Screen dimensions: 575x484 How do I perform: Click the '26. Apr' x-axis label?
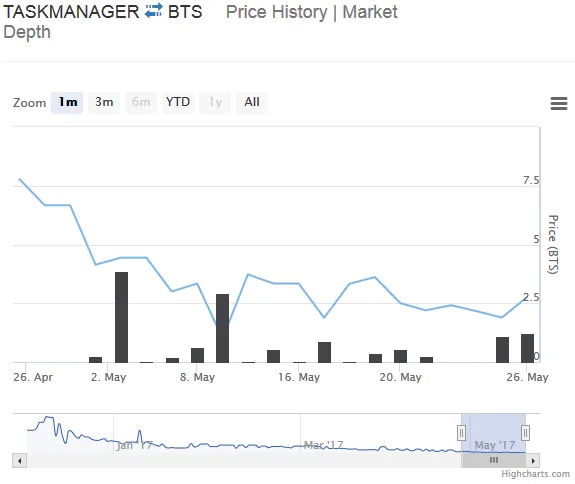[x=33, y=377]
